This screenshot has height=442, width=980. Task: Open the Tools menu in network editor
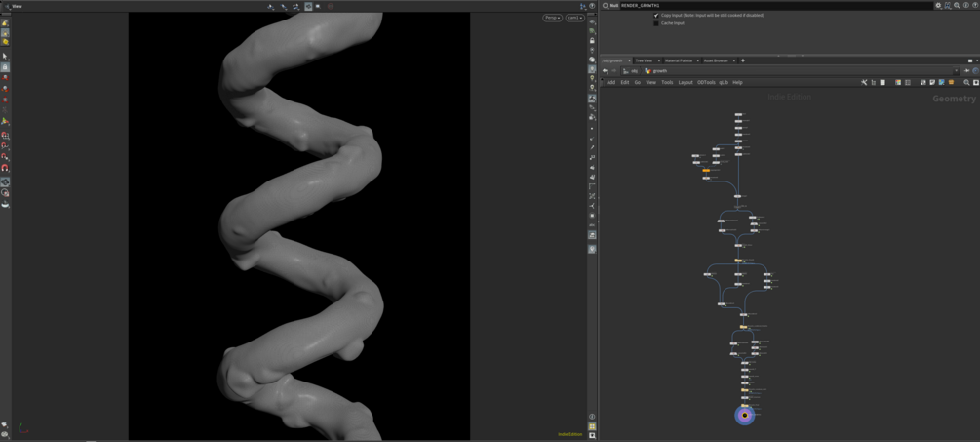(x=668, y=83)
